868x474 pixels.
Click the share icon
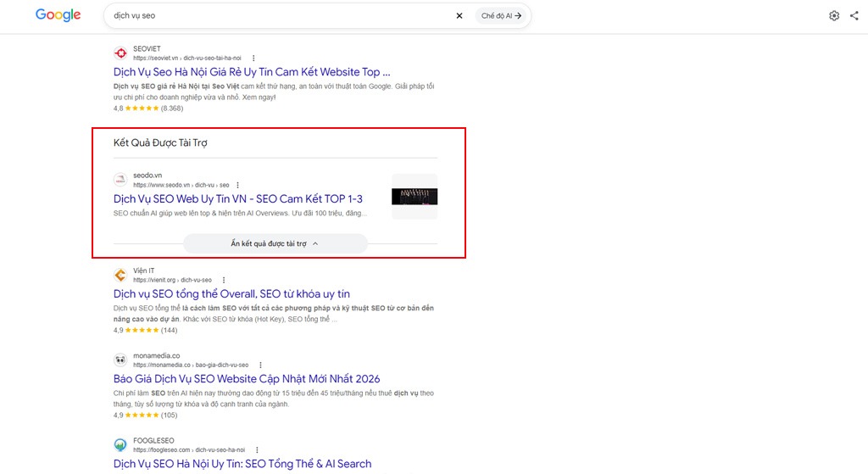point(854,15)
